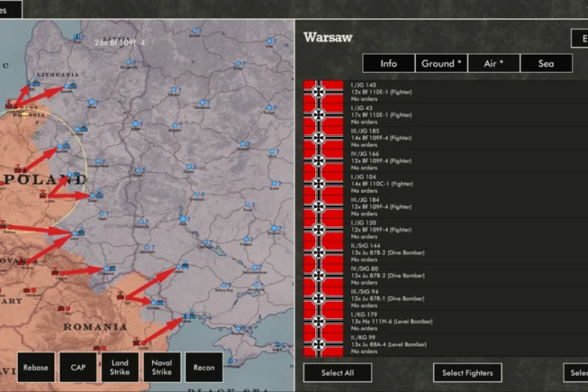
Task: Click the III./JG 185 squadron flag icon
Action: pyautogui.click(x=323, y=138)
